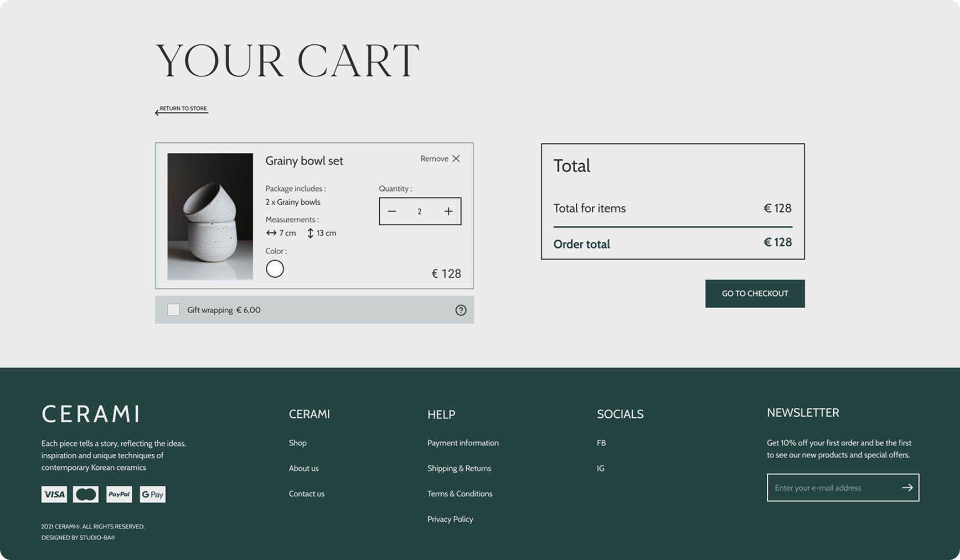Click the PayPal payment icon

119,494
